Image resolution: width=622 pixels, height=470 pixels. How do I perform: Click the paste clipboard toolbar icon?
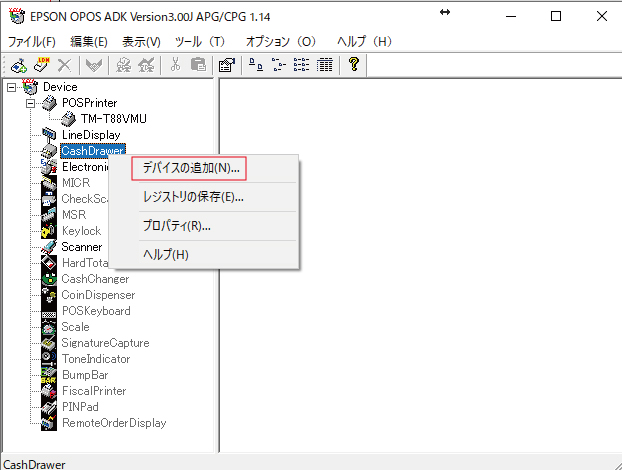click(x=198, y=65)
